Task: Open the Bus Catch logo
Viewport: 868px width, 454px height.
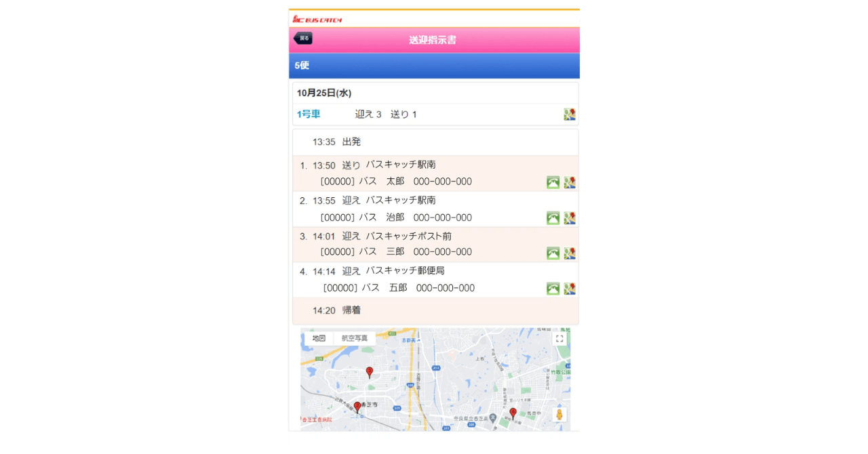Action: click(x=317, y=20)
